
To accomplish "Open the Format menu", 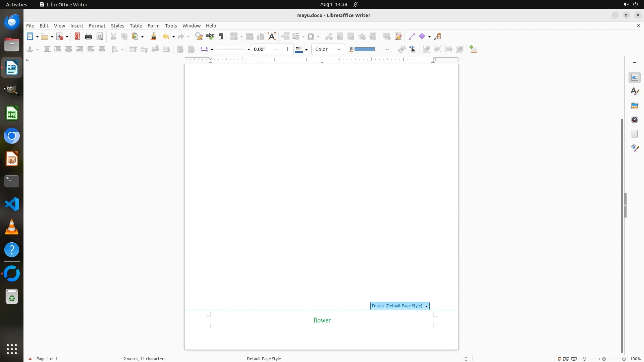I will coord(97,26).
